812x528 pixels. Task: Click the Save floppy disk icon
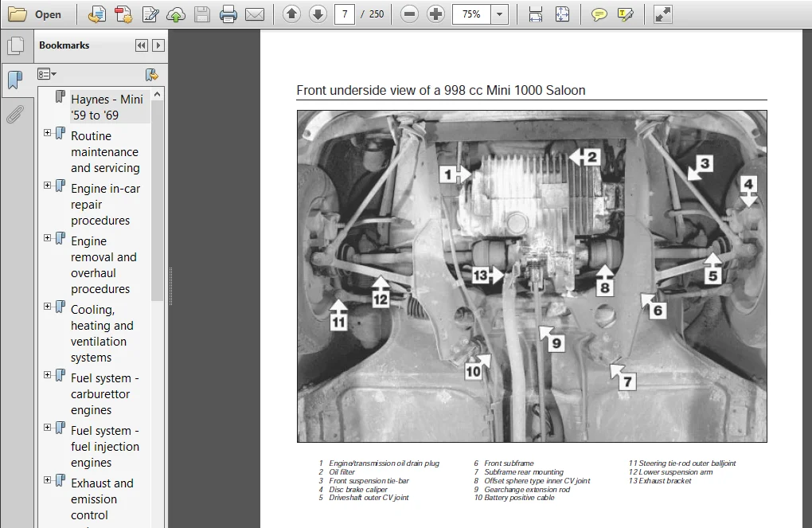click(202, 14)
